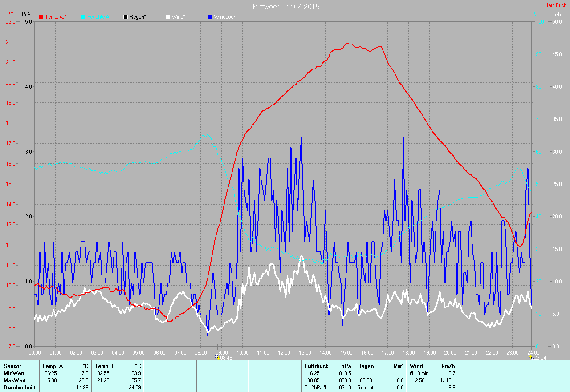Click the minimum temperature time 06:25
Screen dimensions: 570x392
[x=51, y=373]
